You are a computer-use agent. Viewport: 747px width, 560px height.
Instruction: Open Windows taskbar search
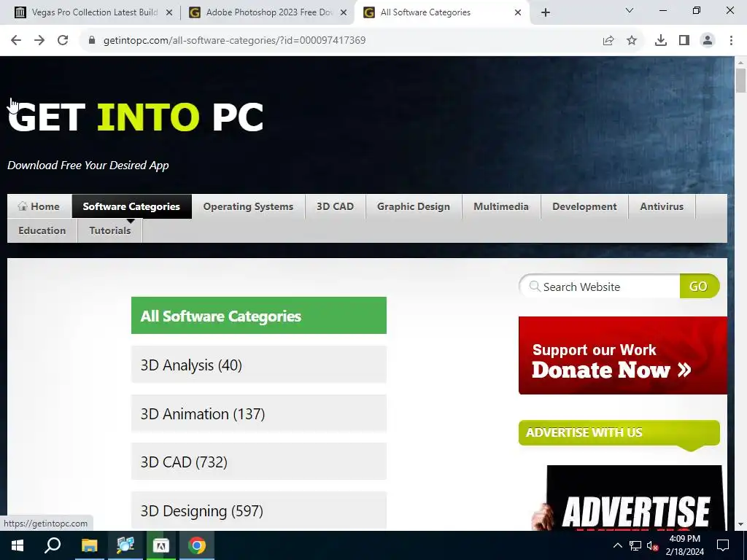tap(53, 545)
